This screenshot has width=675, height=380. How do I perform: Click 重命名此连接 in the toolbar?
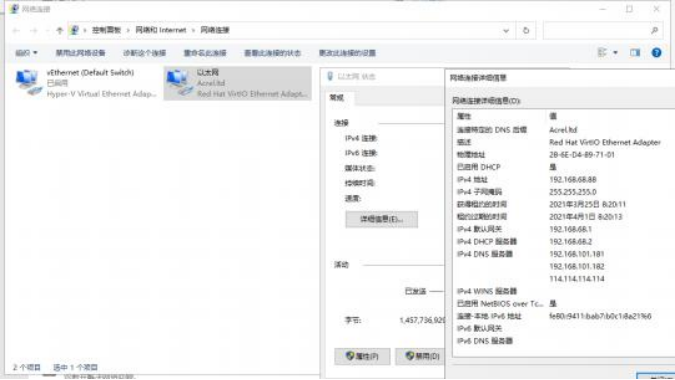click(205, 53)
